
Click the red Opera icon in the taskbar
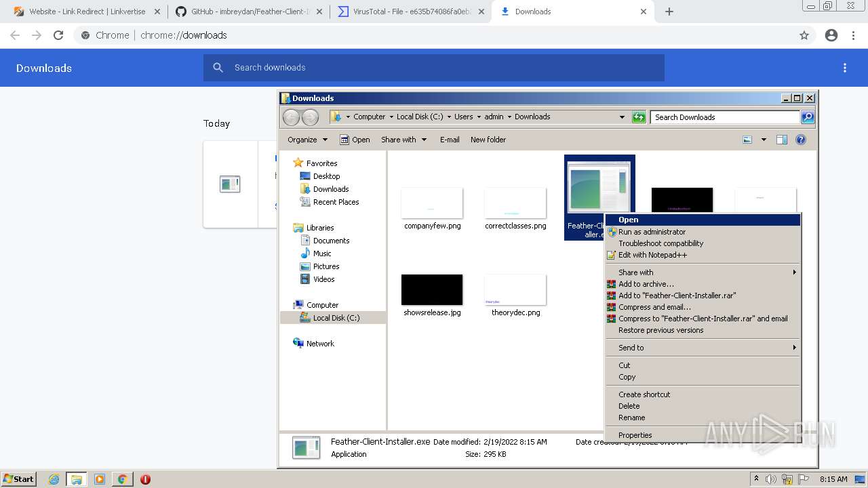145,479
